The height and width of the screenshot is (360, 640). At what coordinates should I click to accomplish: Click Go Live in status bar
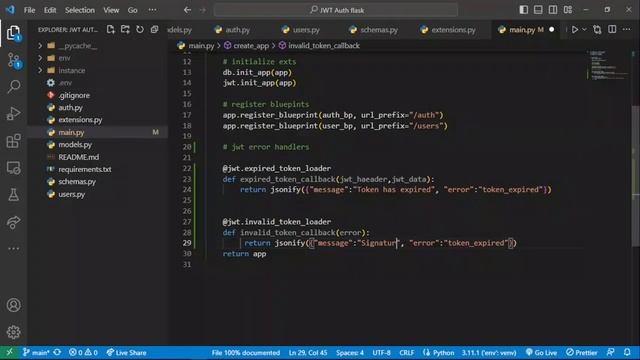coord(541,352)
